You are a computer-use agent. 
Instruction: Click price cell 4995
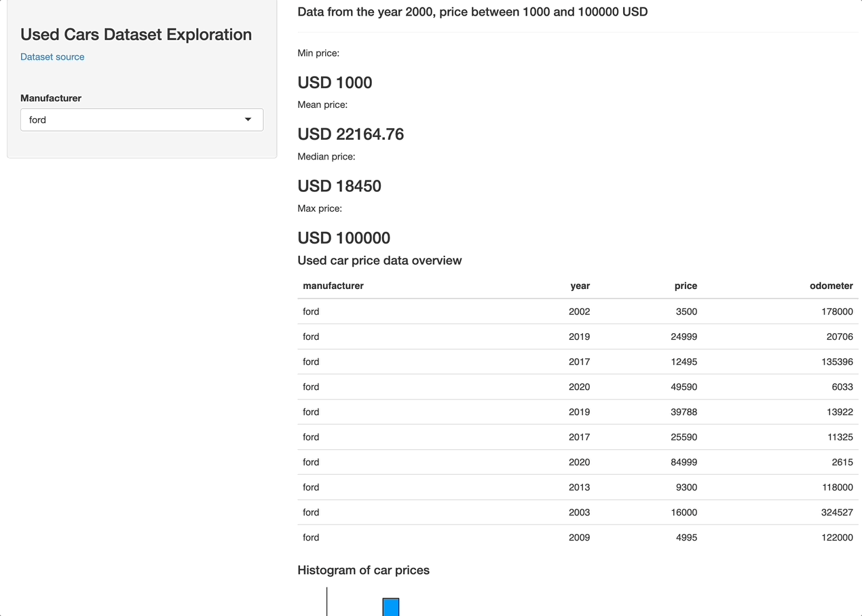tap(686, 537)
